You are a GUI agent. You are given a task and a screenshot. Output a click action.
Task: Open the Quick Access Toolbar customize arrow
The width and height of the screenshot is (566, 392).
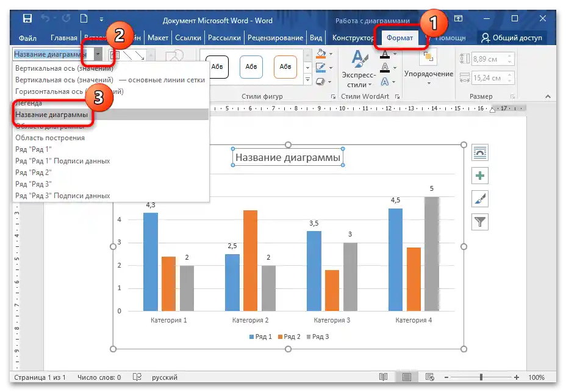click(101, 19)
